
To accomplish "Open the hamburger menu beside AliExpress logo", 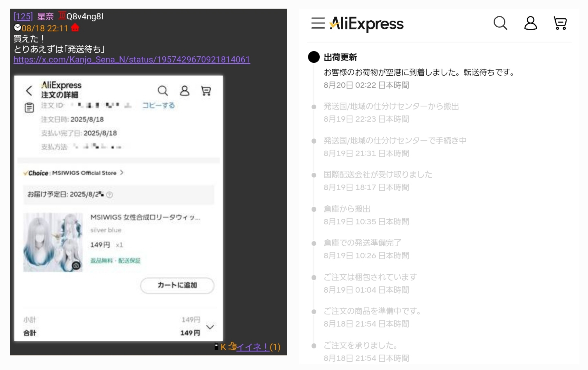I will (x=318, y=23).
